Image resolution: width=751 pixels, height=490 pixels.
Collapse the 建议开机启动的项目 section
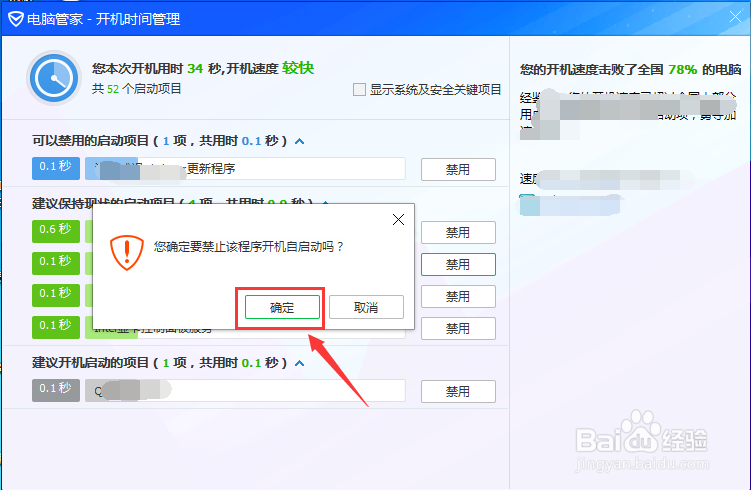pos(299,363)
